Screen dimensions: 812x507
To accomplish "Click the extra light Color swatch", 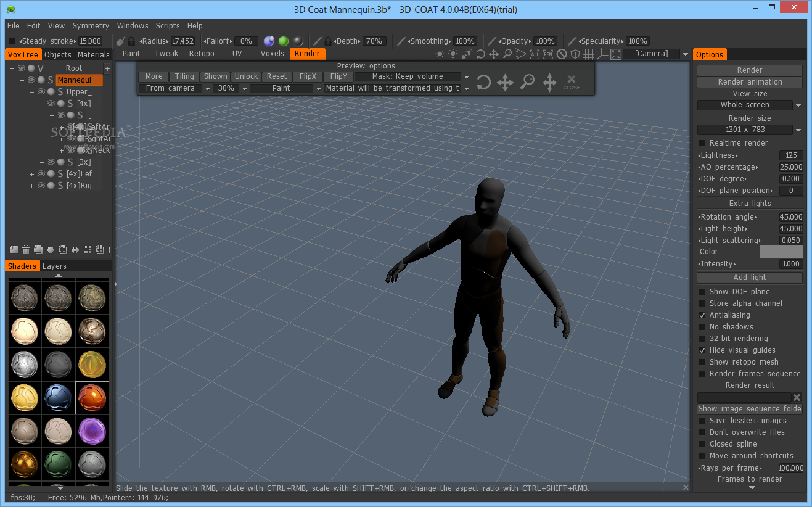I will pos(782,252).
